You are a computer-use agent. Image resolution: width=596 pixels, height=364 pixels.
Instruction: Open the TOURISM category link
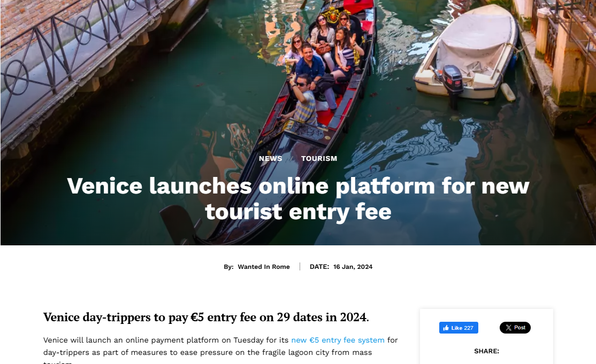click(319, 159)
